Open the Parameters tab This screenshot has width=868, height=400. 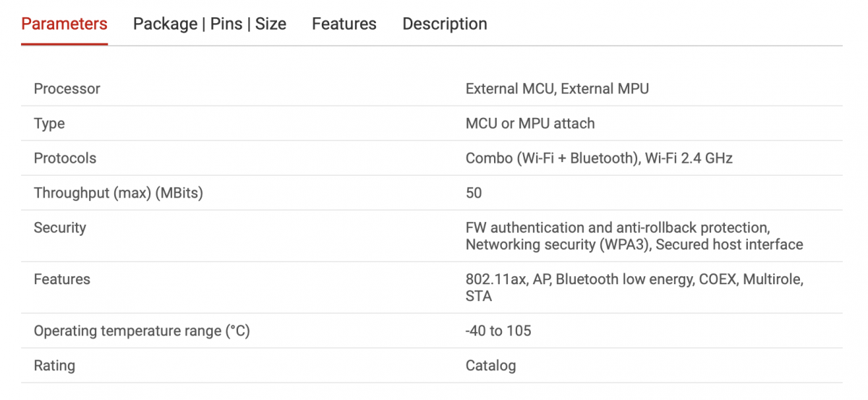(x=64, y=24)
